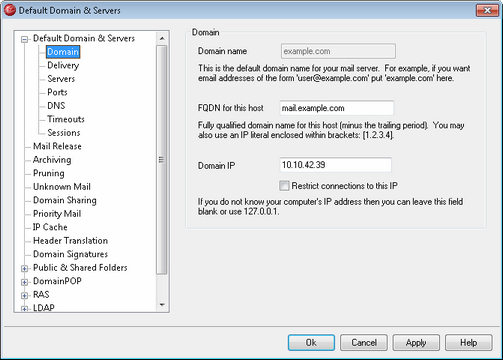Select Domain Sharing in the tree
The width and height of the screenshot is (503, 360).
(x=65, y=200)
